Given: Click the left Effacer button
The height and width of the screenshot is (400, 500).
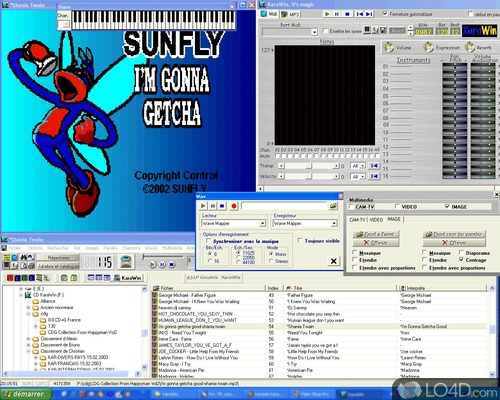Looking at the screenshot, I should [x=376, y=243].
